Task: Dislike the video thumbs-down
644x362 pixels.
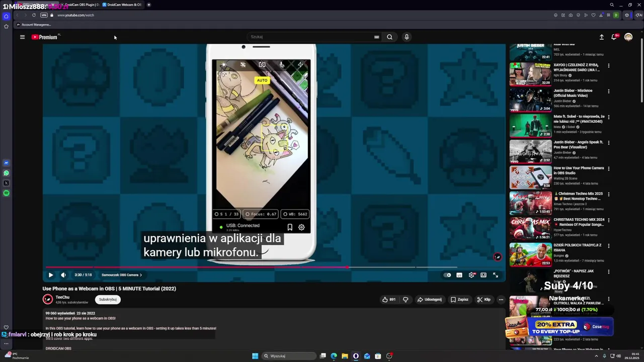Action: 406,299
